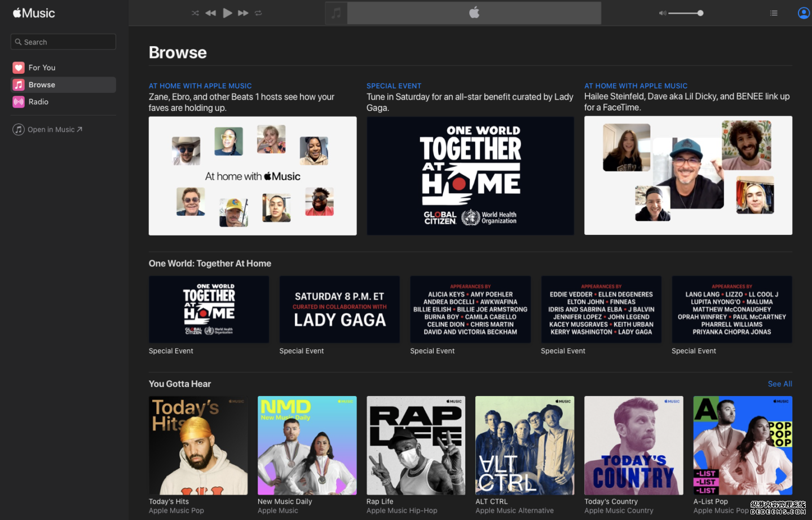Open the Up Next queue list
Screen dimensions: 812x520
click(x=774, y=13)
